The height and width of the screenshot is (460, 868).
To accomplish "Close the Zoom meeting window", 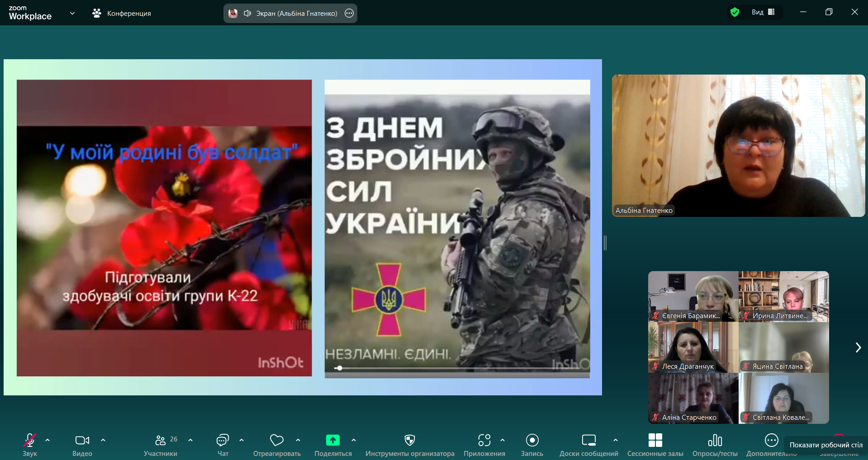I will click(x=854, y=12).
